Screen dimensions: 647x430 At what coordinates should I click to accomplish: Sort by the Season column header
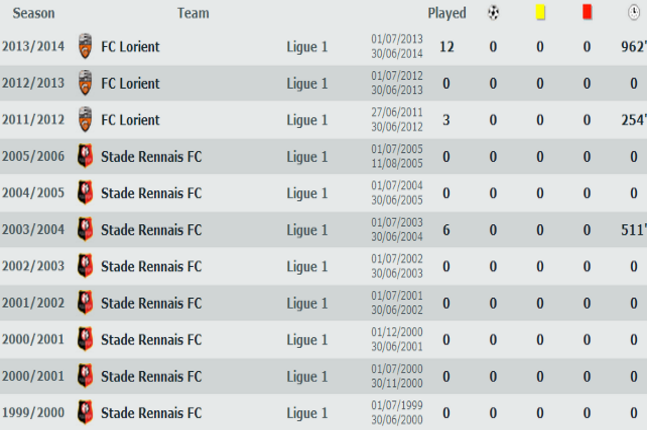33,13
